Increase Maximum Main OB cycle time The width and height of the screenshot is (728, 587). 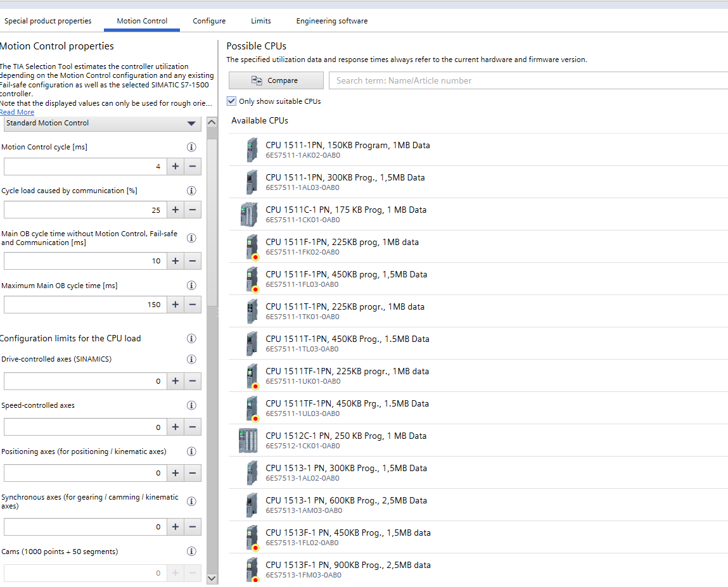176,305
